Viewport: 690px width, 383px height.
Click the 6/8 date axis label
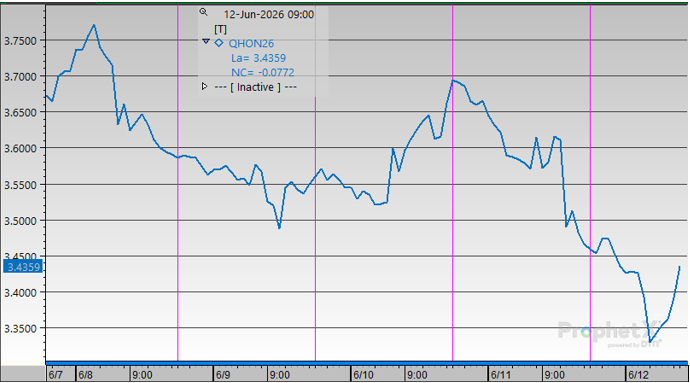pos(85,375)
